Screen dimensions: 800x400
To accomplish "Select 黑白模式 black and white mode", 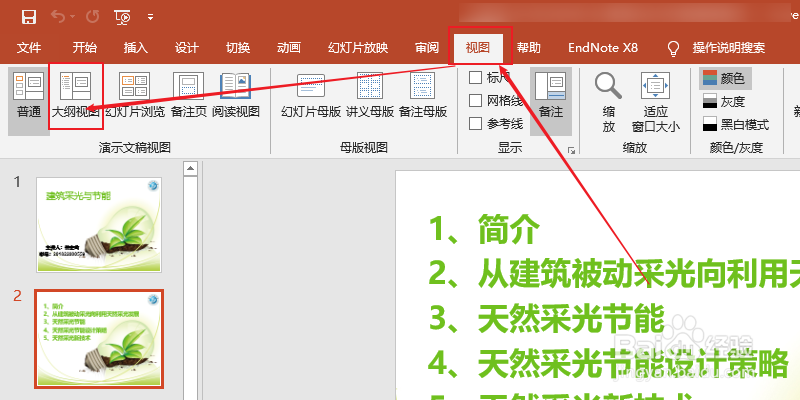I will (735, 124).
